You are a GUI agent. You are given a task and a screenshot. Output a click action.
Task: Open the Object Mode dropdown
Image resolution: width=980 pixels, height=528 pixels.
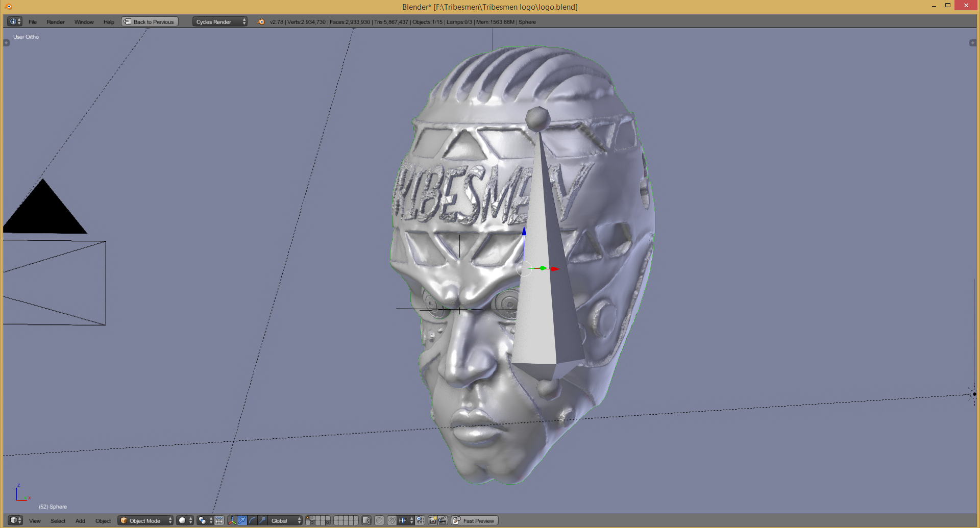[145, 520]
